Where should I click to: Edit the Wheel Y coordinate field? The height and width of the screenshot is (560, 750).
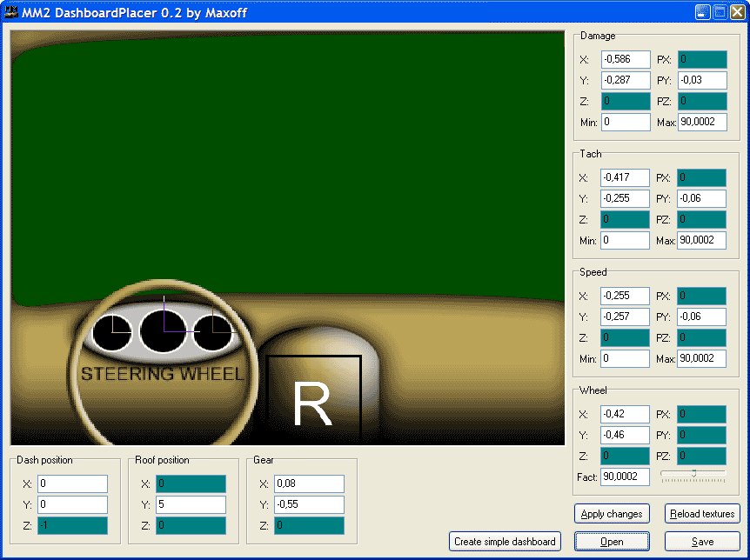(x=626, y=435)
